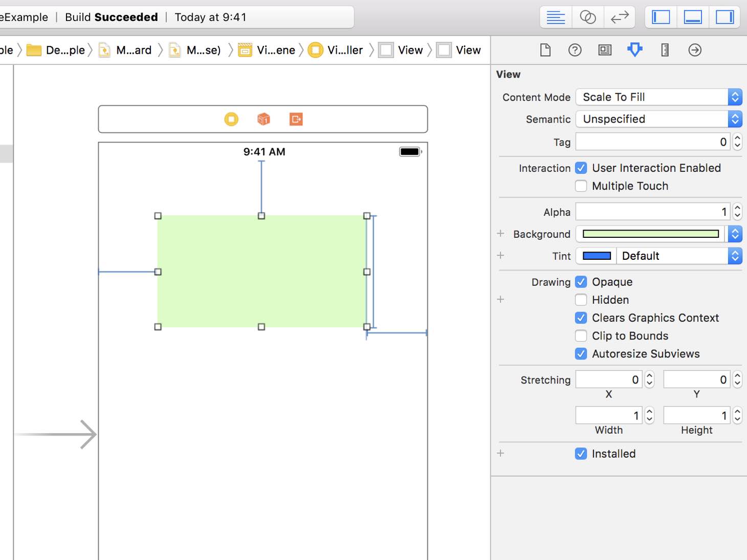Open the Background color dropdown arrow
747x560 pixels.
[x=735, y=234]
